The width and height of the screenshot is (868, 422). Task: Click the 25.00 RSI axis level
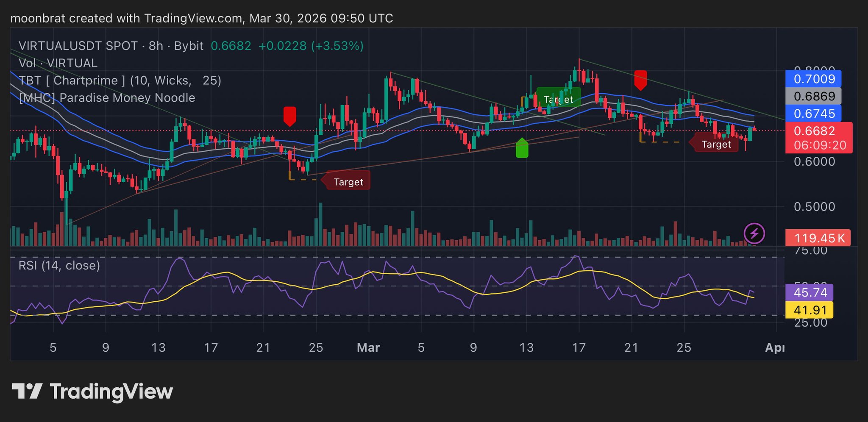tap(810, 323)
